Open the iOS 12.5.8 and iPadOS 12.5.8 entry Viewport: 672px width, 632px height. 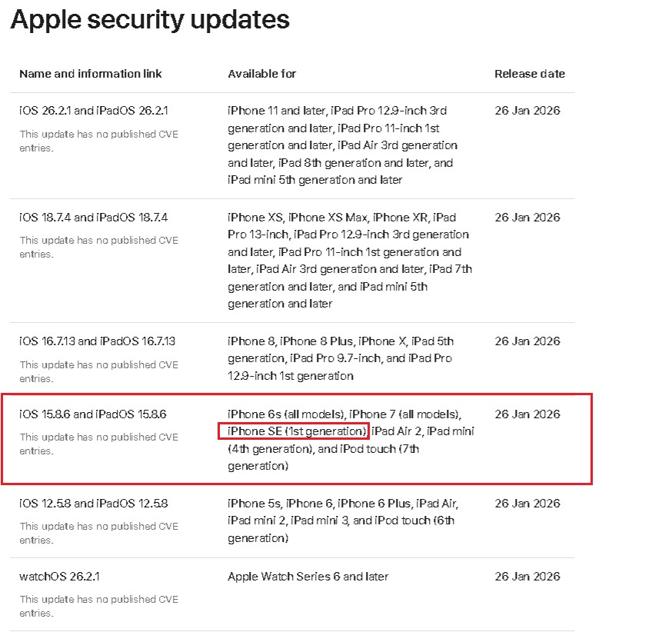[x=94, y=503]
